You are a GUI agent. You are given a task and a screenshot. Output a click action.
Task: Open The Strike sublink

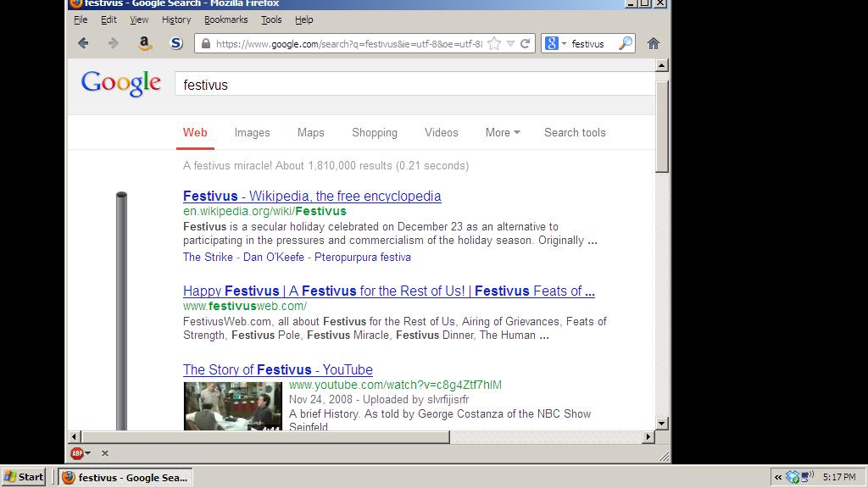pyautogui.click(x=208, y=258)
